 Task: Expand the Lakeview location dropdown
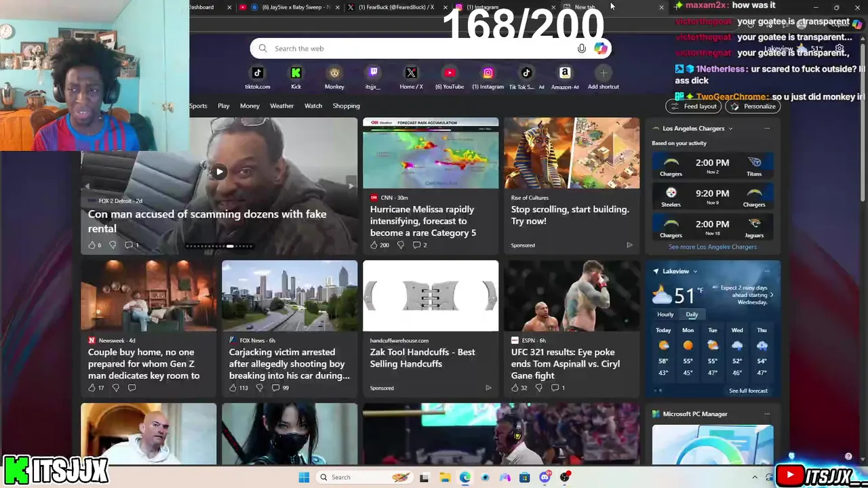(x=696, y=271)
